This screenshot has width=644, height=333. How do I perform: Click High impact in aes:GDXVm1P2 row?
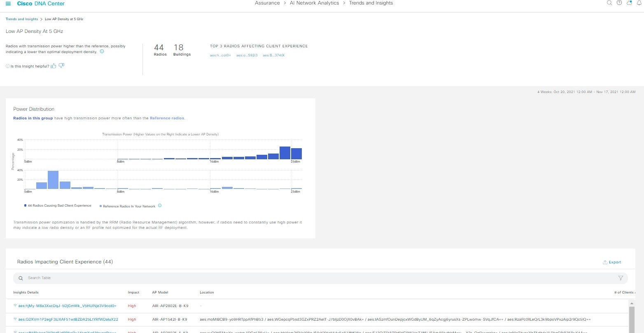point(132,319)
